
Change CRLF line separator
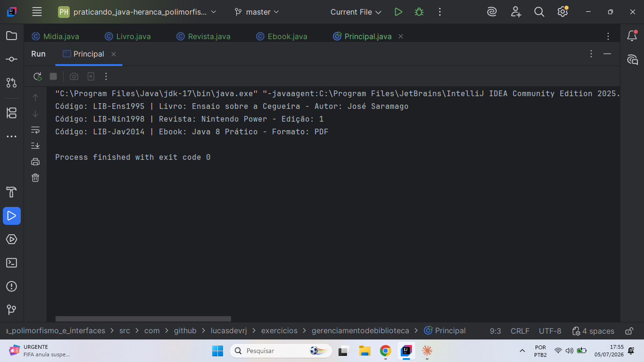click(x=520, y=331)
